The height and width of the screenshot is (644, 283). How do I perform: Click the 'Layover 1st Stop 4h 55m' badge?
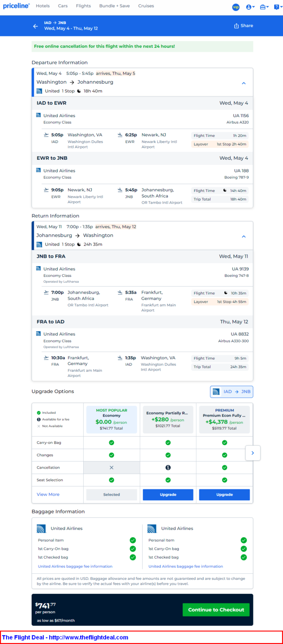coord(220,302)
